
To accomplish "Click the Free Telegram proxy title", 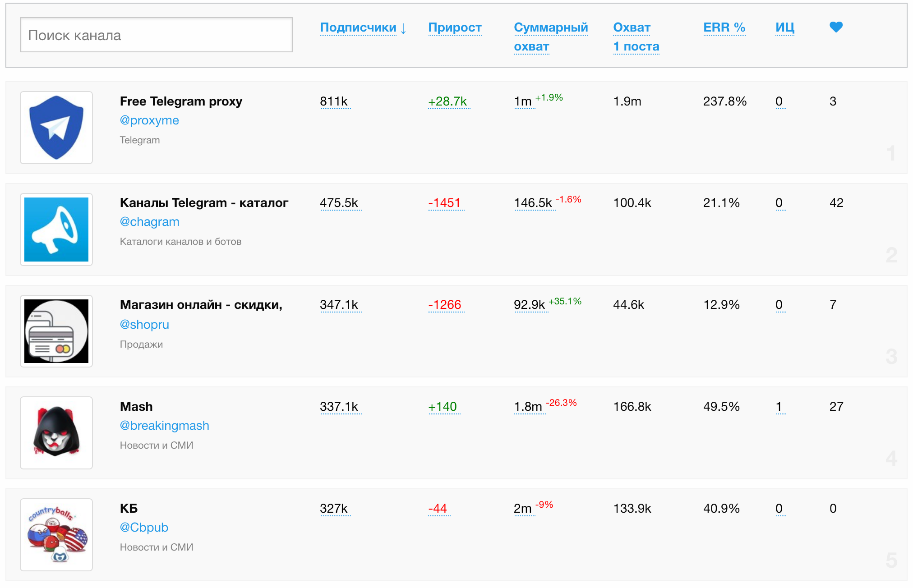I will (x=181, y=101).
